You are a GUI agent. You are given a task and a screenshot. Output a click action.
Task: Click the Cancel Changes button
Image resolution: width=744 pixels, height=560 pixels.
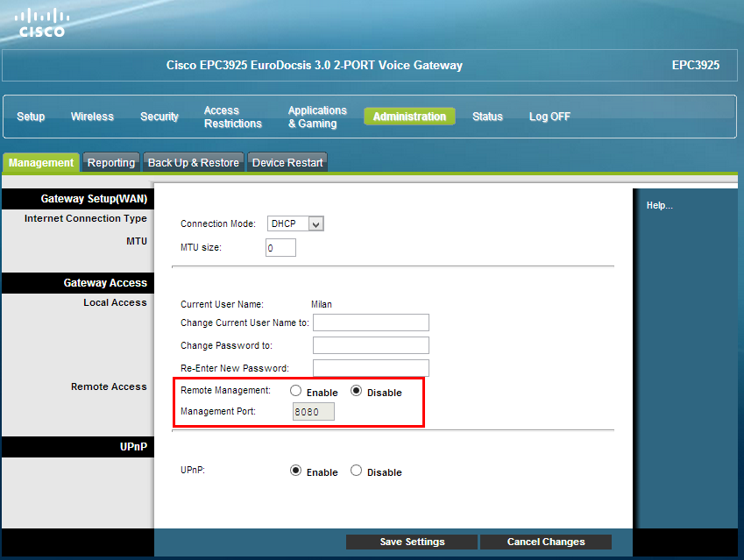pyautogui.click(x=546, y=542)
